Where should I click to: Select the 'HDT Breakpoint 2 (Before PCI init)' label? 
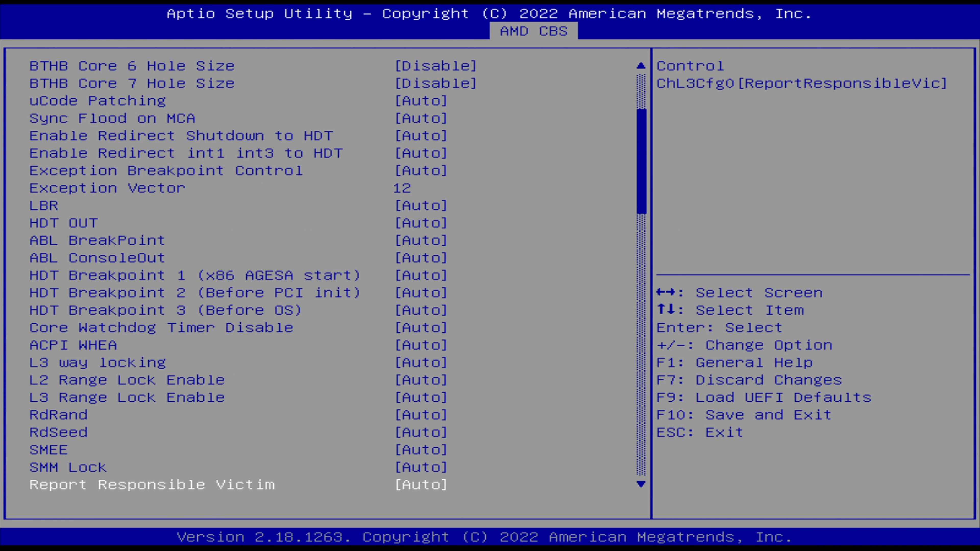[x=195, y=293]
